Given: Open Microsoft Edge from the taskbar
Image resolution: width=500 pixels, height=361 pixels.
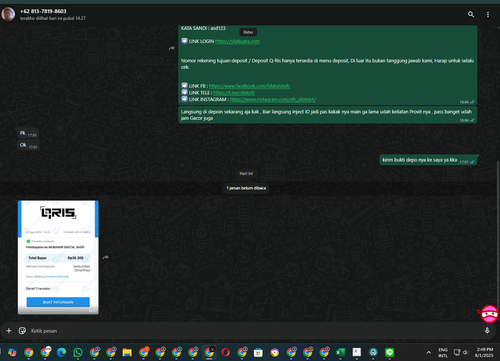Looking at the screenshot, I should tap(61, 352).
